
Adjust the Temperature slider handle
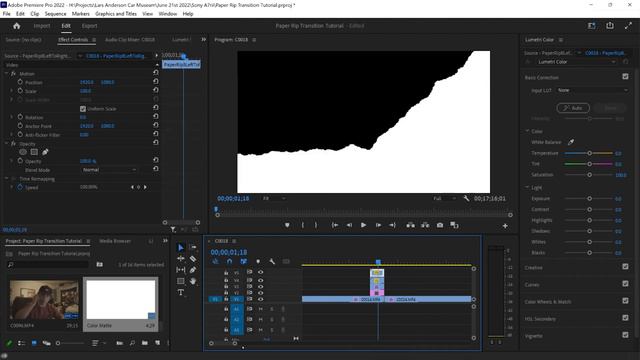tap(589, 153)
